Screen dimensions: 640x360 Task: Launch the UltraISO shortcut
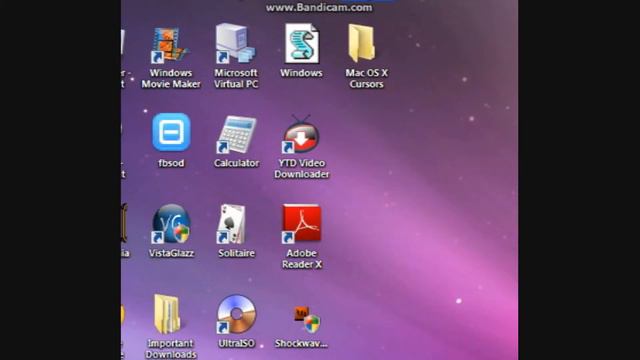(236, 314)
